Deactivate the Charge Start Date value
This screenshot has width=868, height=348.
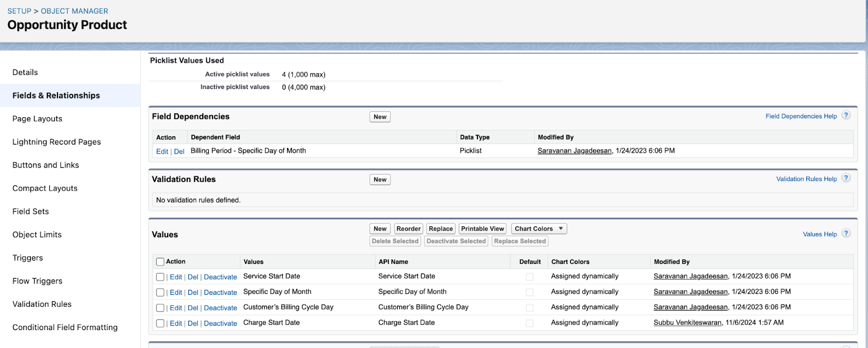pos(220,323)
